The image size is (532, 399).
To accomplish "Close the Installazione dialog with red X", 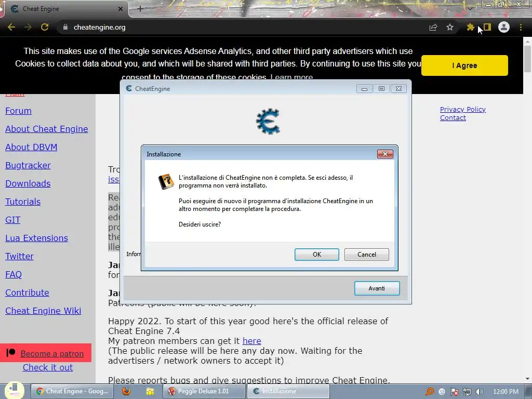I will (385, 154).
